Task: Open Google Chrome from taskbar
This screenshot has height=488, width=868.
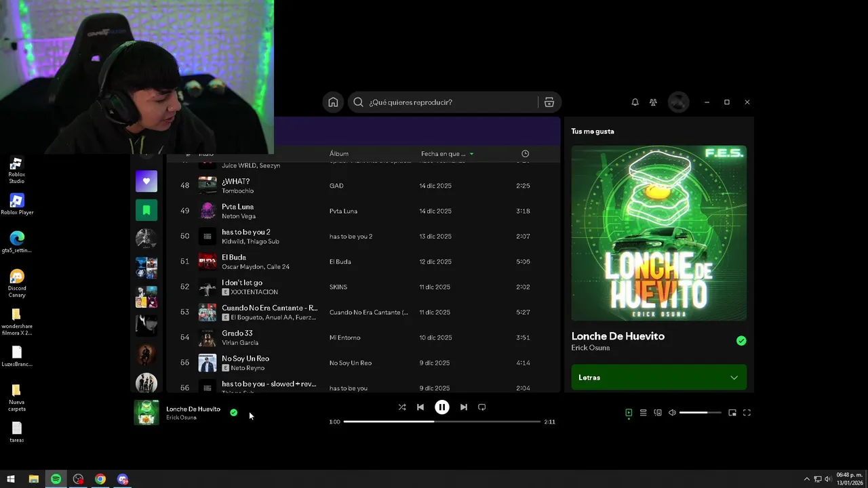Action: point(100,479)
